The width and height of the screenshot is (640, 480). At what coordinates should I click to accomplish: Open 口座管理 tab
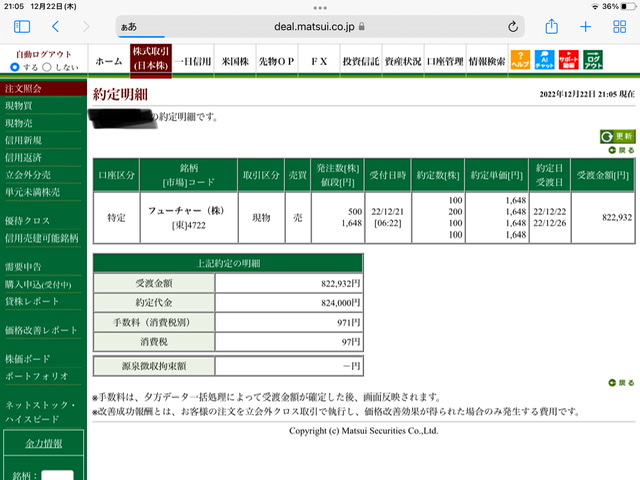[445, 61]
